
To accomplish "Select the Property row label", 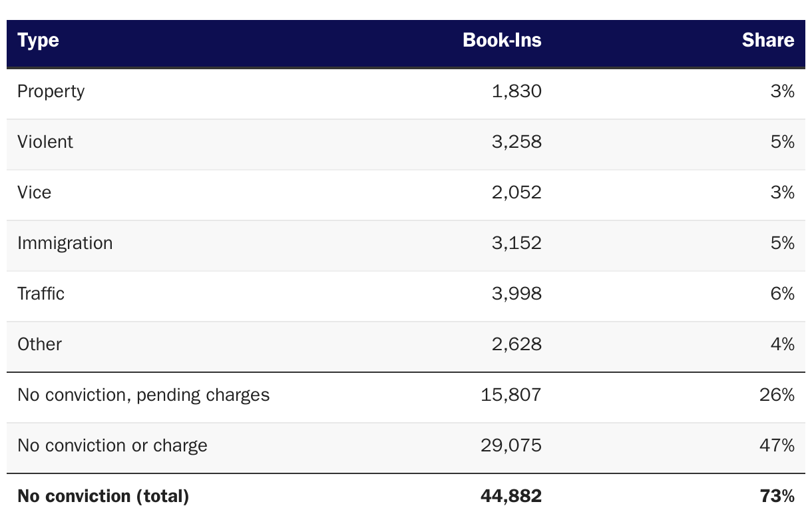I will 51,91.
